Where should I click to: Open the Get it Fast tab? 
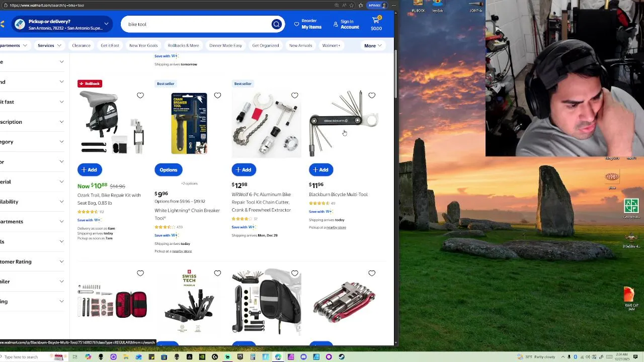click(x=110, y=45)
